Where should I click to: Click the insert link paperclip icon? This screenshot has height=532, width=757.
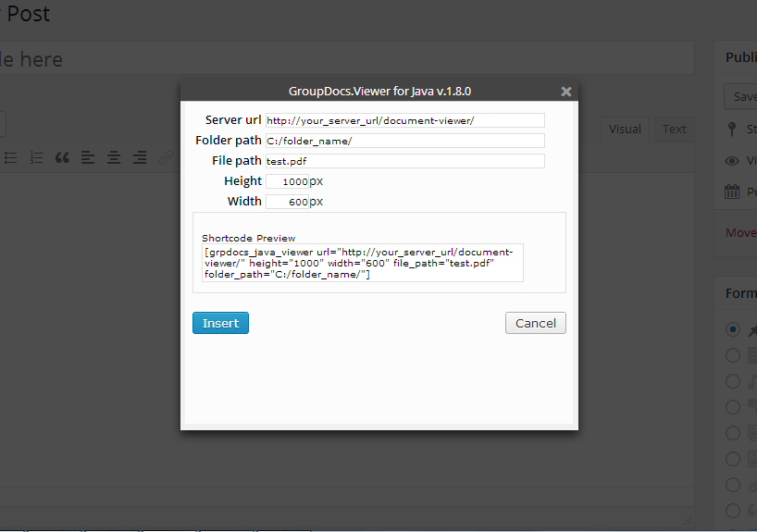(x=166, y=157)
